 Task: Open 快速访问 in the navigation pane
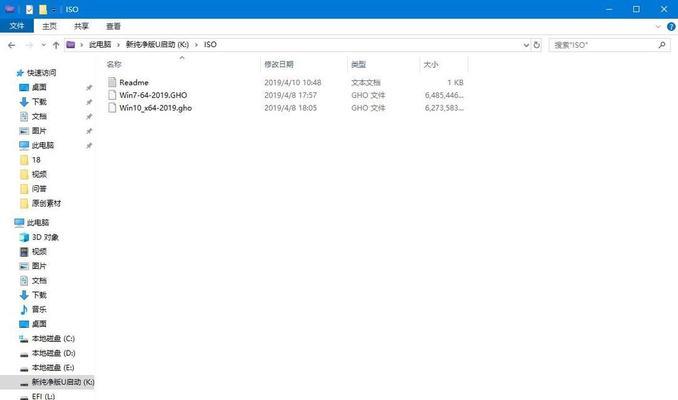pos(42,73)
